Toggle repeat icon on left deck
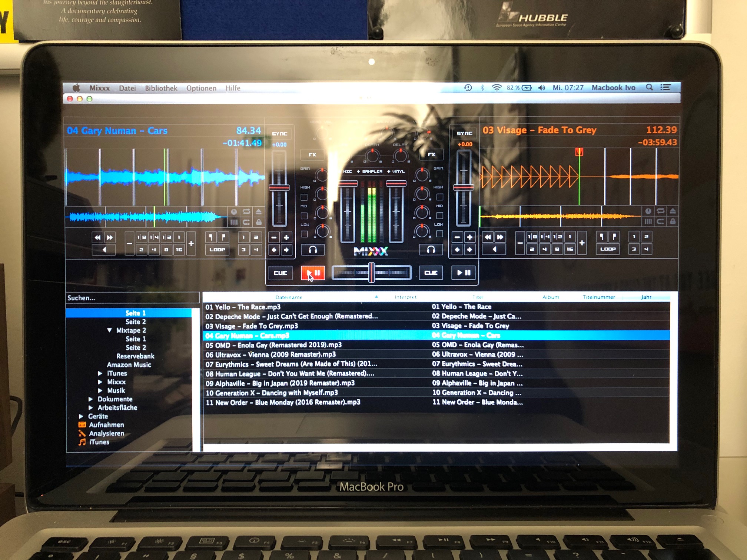Screen dimensions: 747x560 [x=246, y=211]
